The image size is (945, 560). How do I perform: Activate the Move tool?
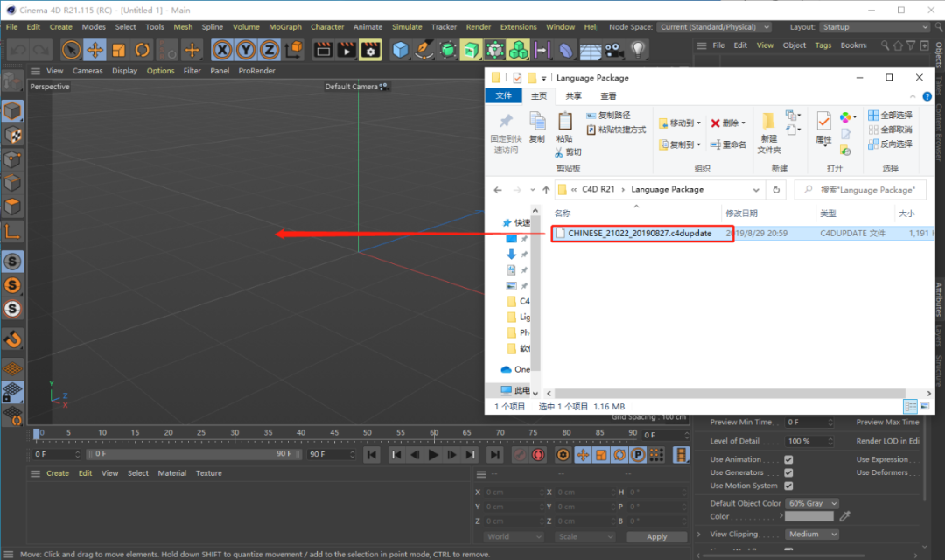(94, 50)
